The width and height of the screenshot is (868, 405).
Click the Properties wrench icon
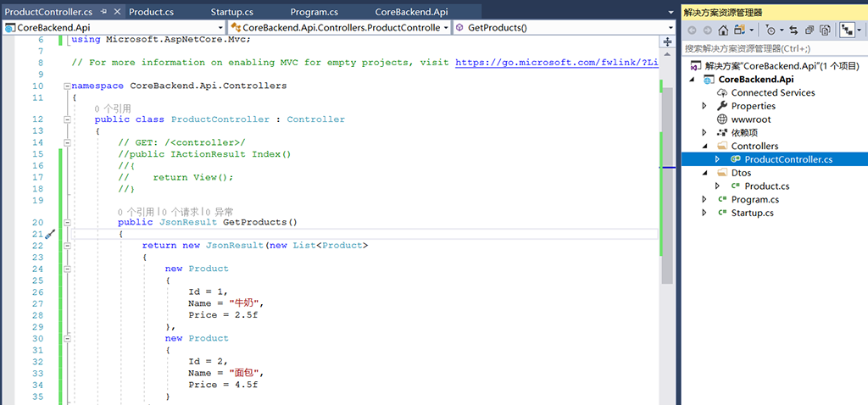[x=722, y=106]
